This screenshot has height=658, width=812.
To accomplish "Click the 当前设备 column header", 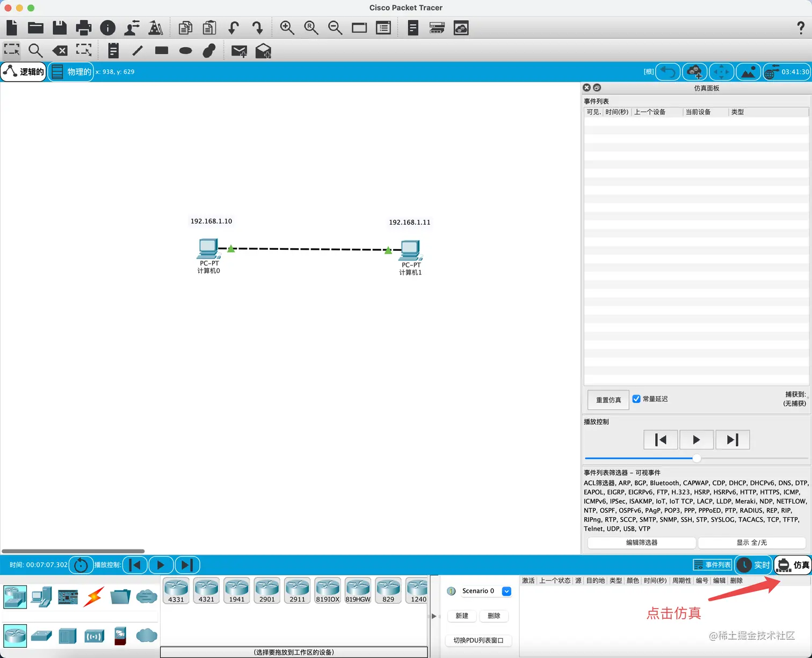I will (706, 112).
